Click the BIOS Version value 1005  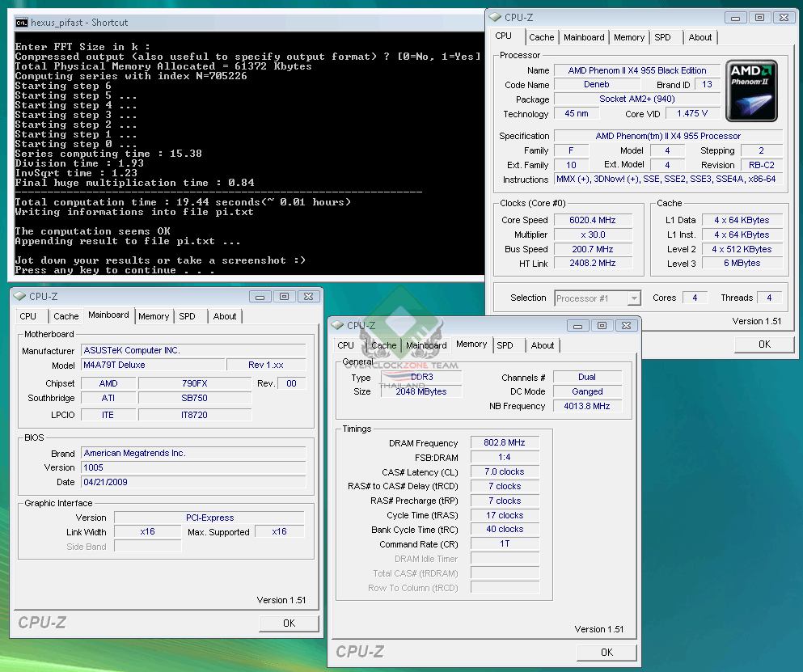tap(193, 467)
